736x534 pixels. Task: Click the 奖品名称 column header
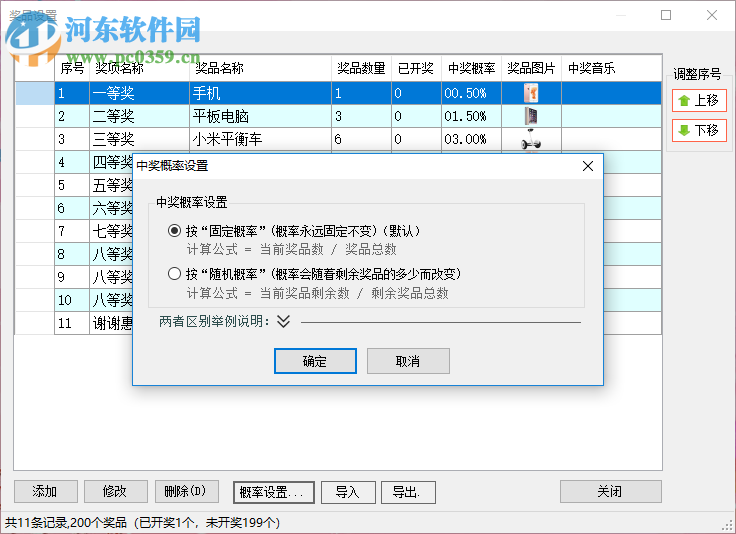[x=261, y=69]
